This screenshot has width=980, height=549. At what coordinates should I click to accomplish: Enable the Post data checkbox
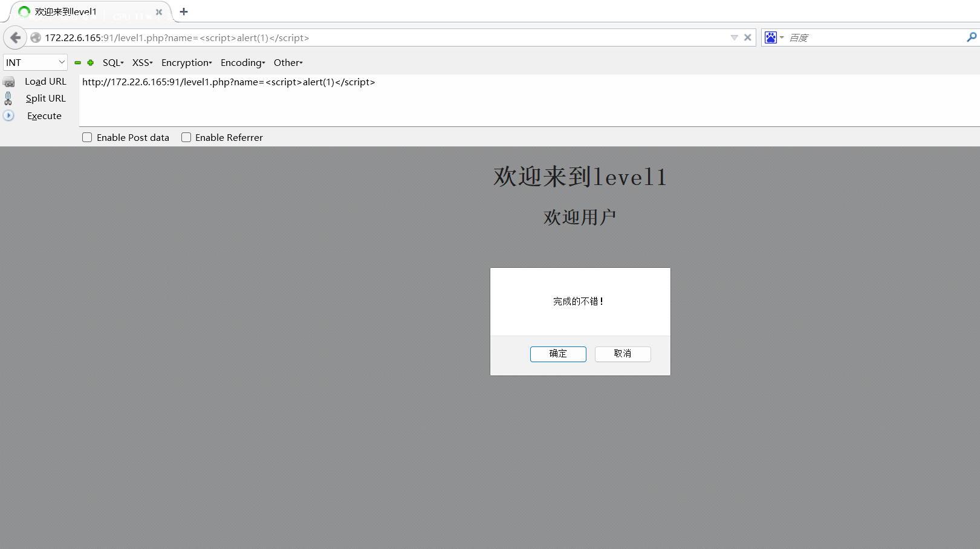(x=87, y=137)
